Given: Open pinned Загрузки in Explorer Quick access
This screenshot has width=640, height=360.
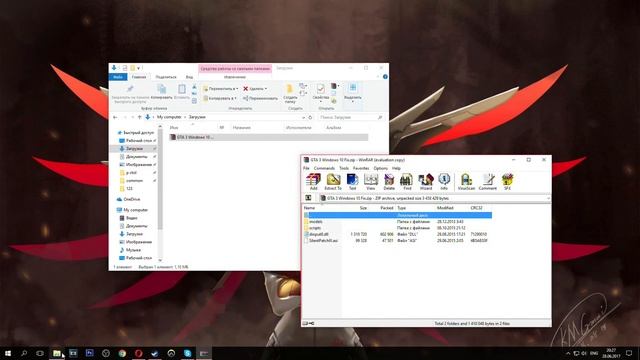Looking at the screenshot, I should pos(134,149).
